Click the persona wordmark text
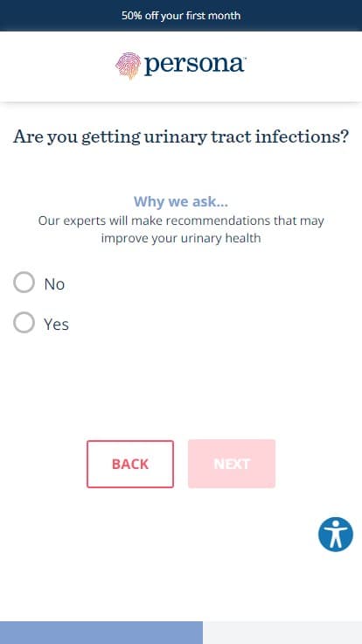362x644 pixels. tap(195, 65)
